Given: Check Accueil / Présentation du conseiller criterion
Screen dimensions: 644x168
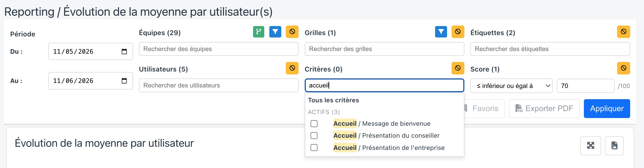Looking at the screenshot, I should (x=314, y=136).
